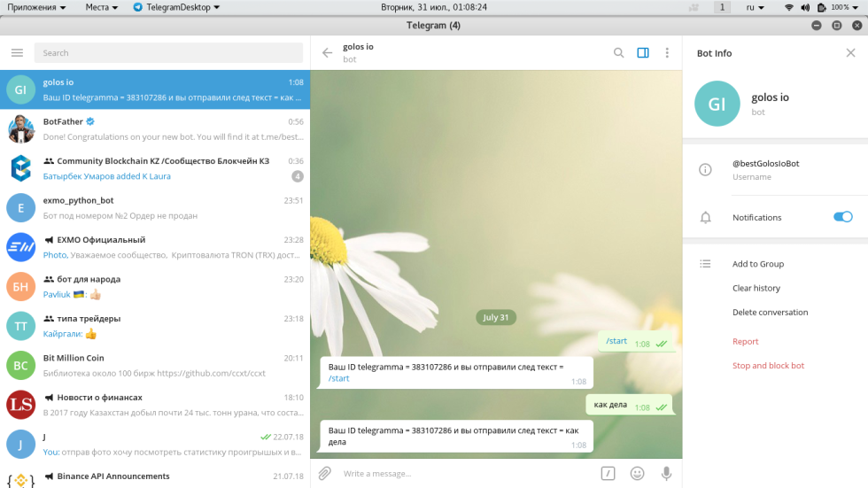The image size is (868, 488).
Task: Select Delete conversation
Action: (x=770, y=312)
